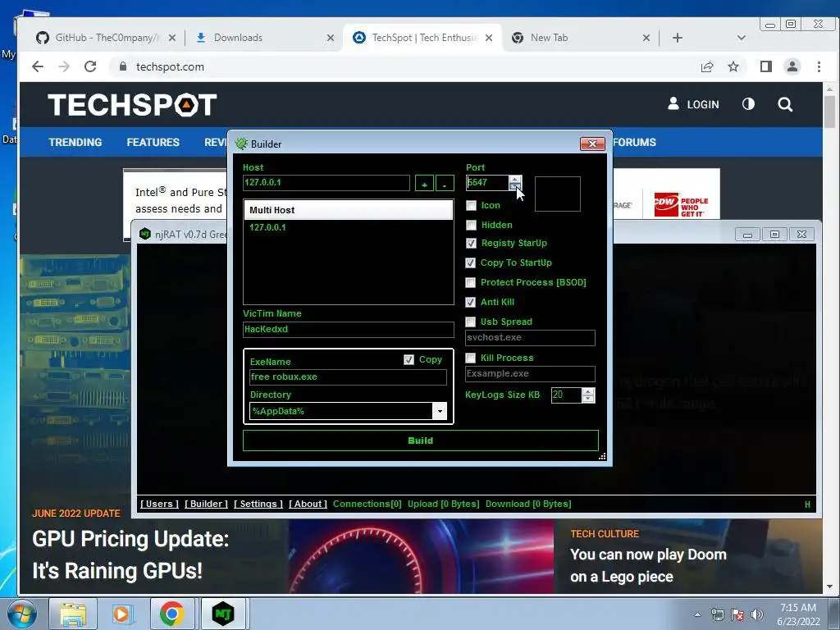Image resolution: width=840 pixels, height=630 pixels.
Task: Uncheck the Anti Kill checkbox
Action: pyautogui.click(x=470, y=302)
